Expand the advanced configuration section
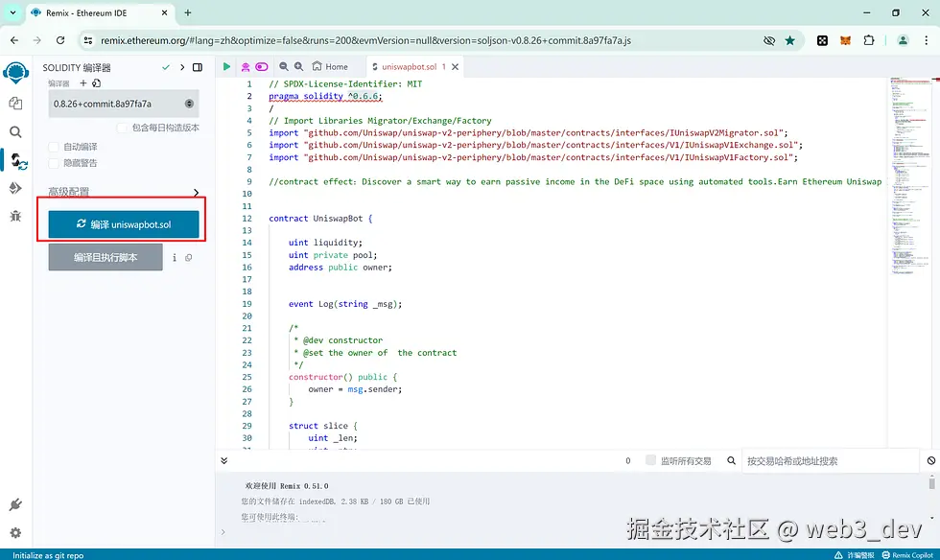 coord(124,192)
